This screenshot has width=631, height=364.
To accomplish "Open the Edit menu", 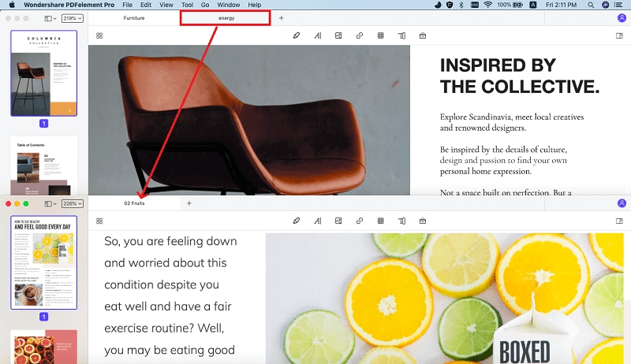I will pyautogui.click(x=146, y=5).
